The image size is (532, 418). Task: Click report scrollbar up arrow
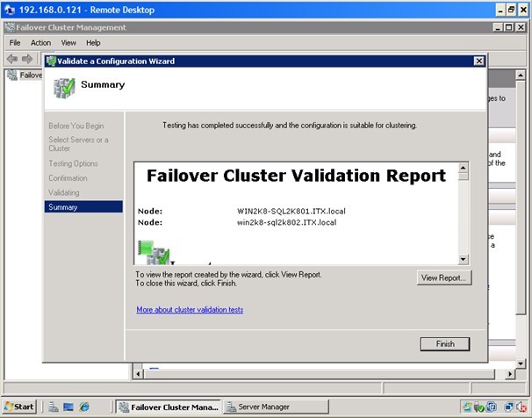click(x=464, y=168)
